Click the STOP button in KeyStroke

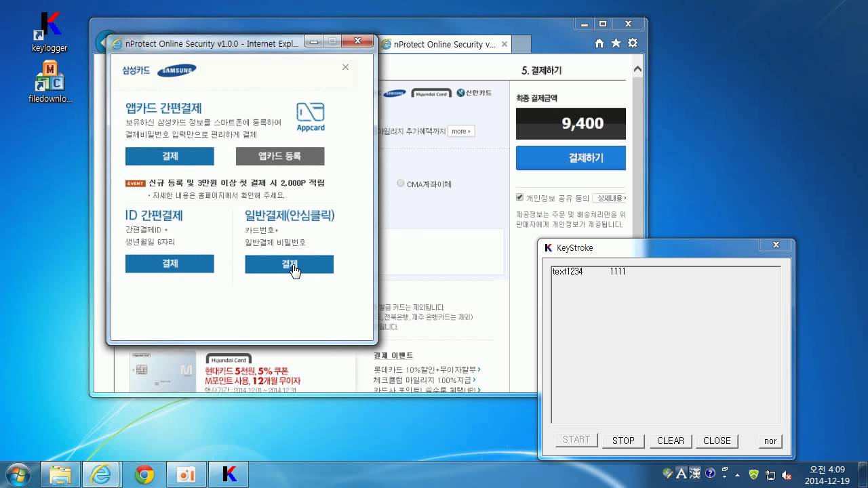(623, 441)
